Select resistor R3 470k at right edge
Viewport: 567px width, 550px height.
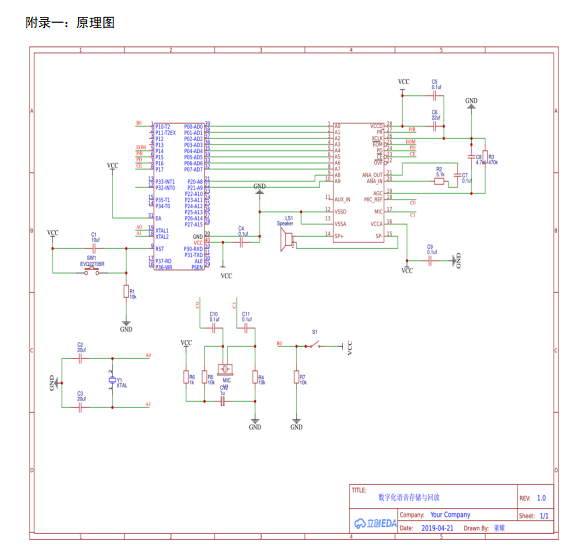click(x=485, y=157)
